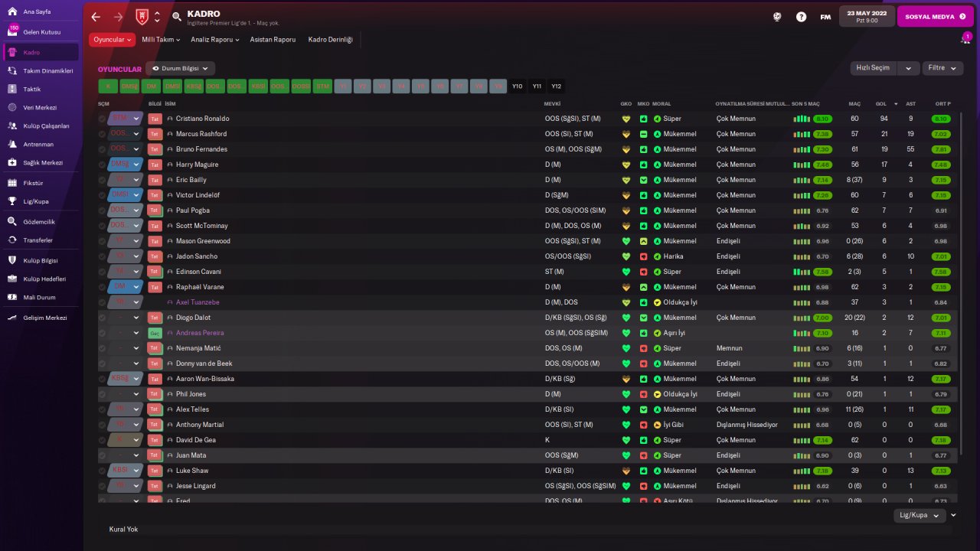Tick the selection circle for Paul Pogba
This screenshot has height=551, width=980.
[103, 210]
